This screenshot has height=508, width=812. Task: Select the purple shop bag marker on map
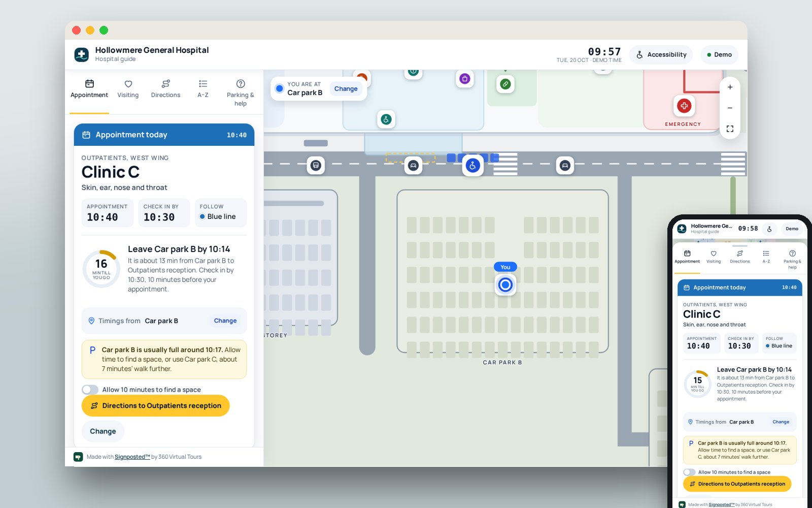pos(465,79)
